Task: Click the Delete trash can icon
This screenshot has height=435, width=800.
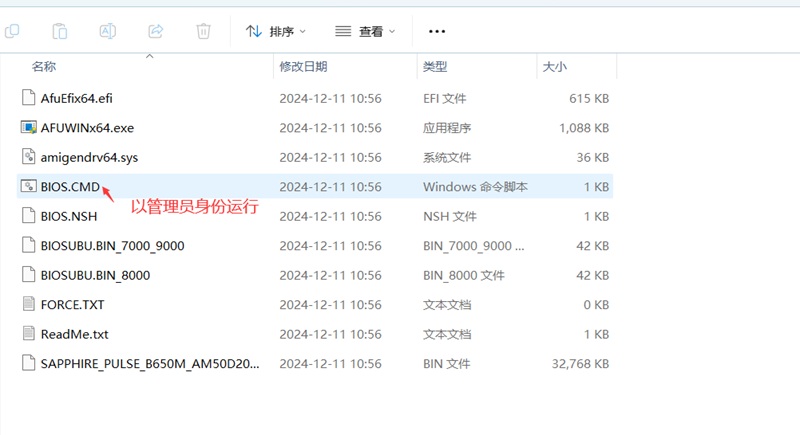Action: coord(203,31)
